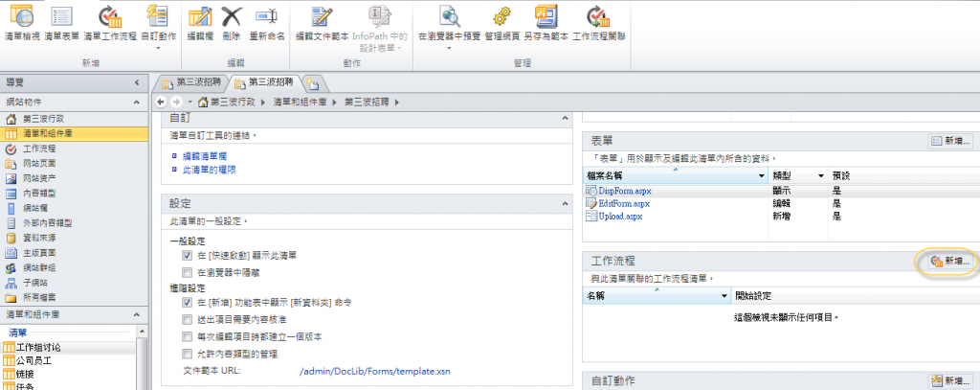Click the 刪除 delete icon
The width and height of the screenshot is (980, 390).
pyautogui.click(x=232, y=23)
